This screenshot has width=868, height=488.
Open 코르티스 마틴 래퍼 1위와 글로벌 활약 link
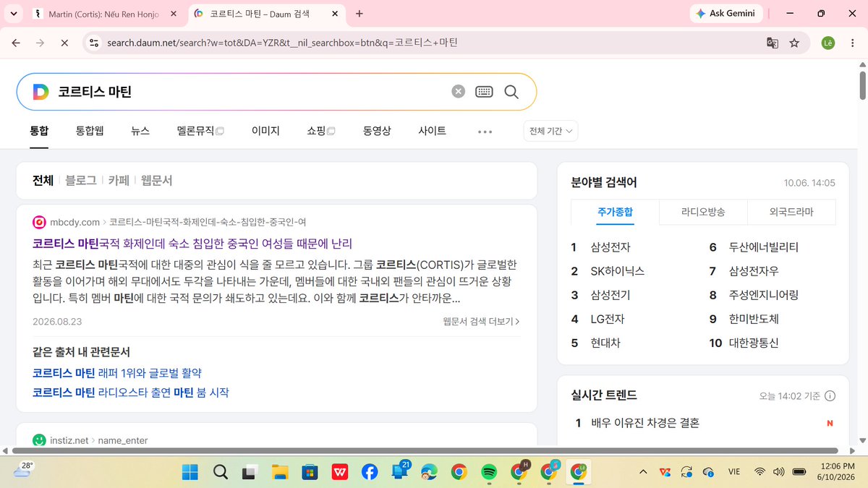click(x=117, y=373)
